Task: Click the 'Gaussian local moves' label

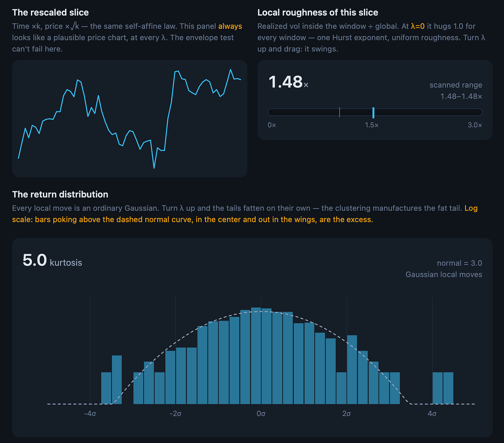Action: click(444, 275)
